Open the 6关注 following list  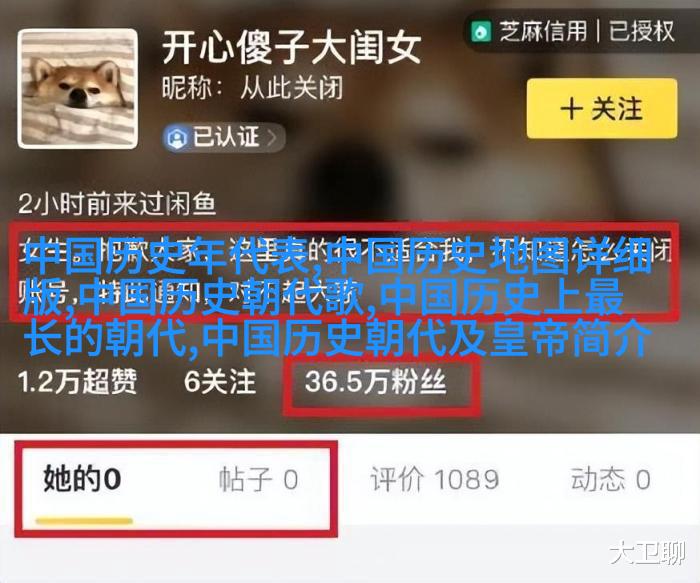coord(220,382)
